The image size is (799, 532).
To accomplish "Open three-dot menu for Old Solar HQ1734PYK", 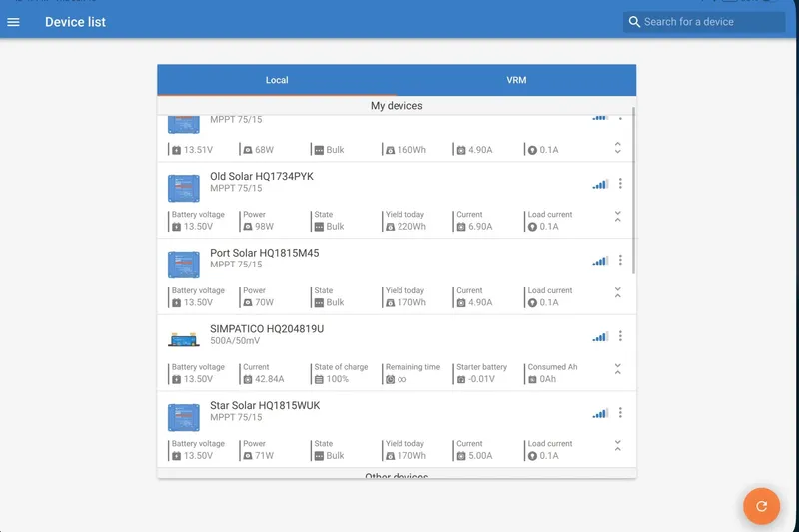I will click(x=620, y=184).
